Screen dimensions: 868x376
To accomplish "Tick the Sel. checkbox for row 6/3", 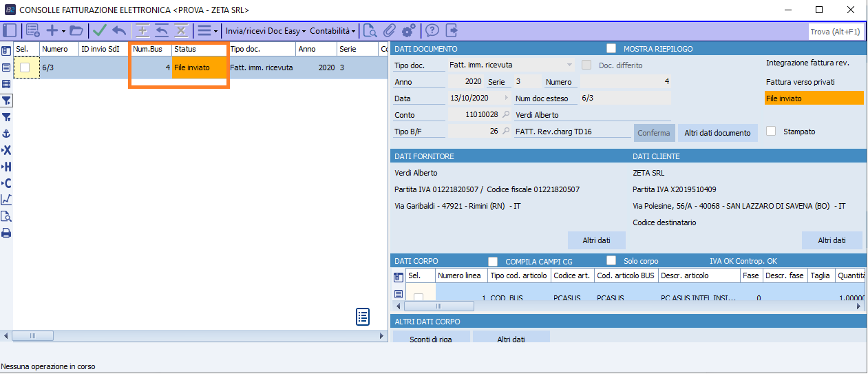I will (x=25, y=67).
